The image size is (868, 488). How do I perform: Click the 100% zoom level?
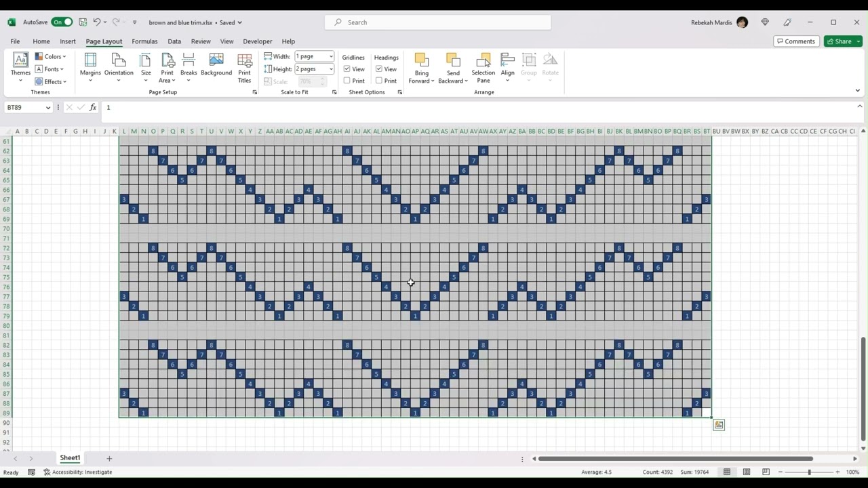[x=853, y=472]
